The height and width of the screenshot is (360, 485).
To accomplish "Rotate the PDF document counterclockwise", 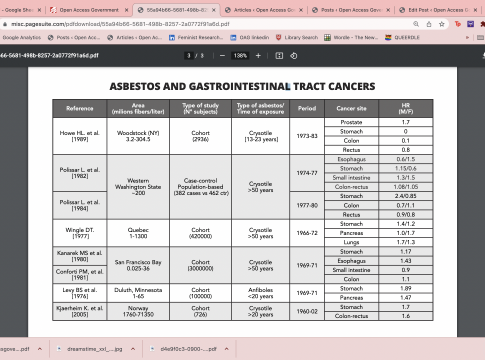I will [294, 56].
